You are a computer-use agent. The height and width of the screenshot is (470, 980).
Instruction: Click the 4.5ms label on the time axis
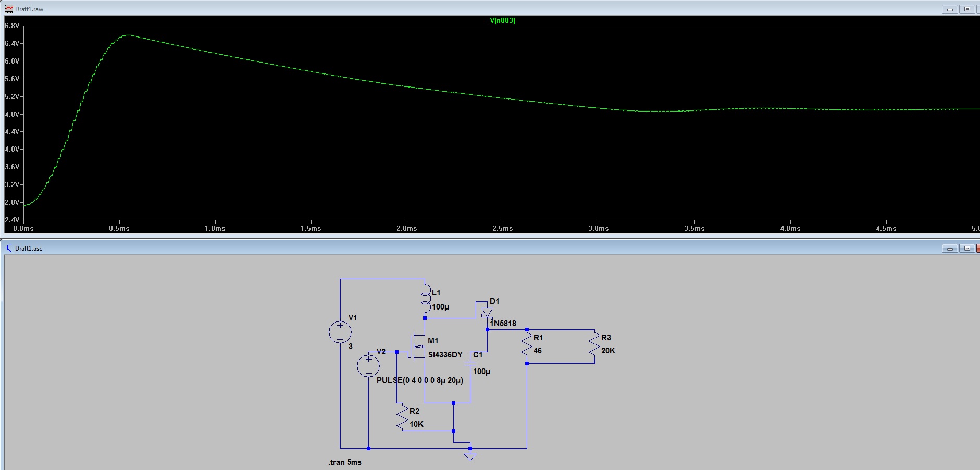[x=886, y=229]
